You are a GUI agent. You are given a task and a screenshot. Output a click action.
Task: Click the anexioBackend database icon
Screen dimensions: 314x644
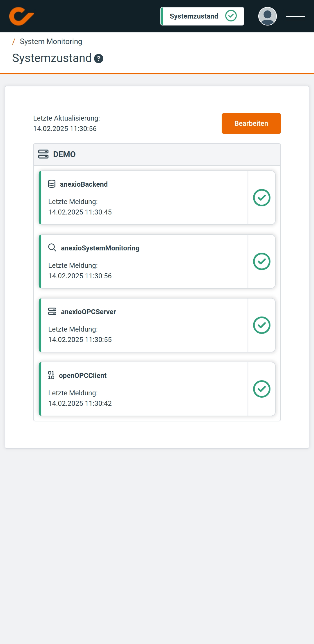pyautogui.click(x=52, y=184)
